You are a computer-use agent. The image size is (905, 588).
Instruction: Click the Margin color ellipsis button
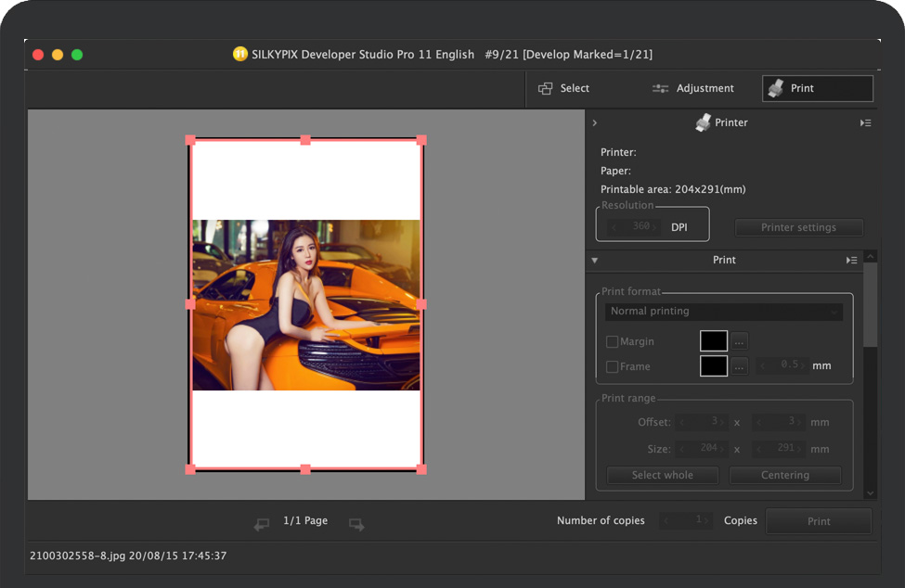click(739, 341)
